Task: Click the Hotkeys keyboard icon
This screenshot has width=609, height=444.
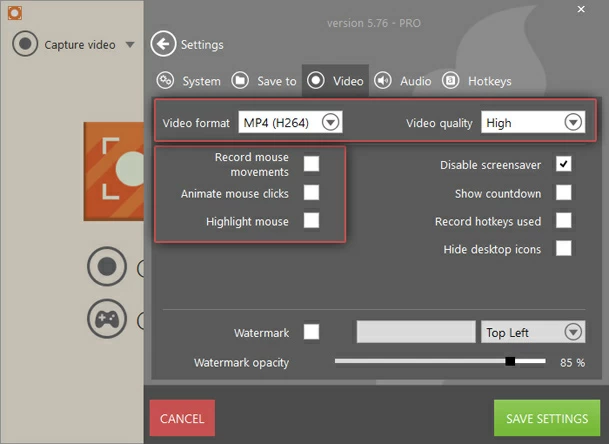Action: [x=451, y=80]
